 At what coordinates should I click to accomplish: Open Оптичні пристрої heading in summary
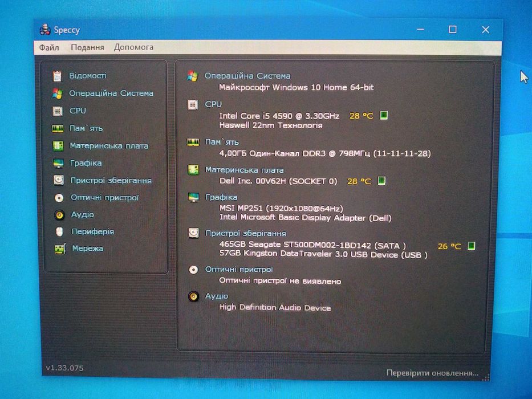[x=239, y=270]
